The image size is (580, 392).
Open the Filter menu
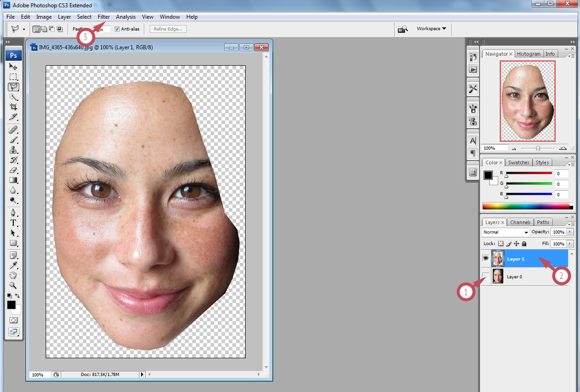[x=104, y=17]
